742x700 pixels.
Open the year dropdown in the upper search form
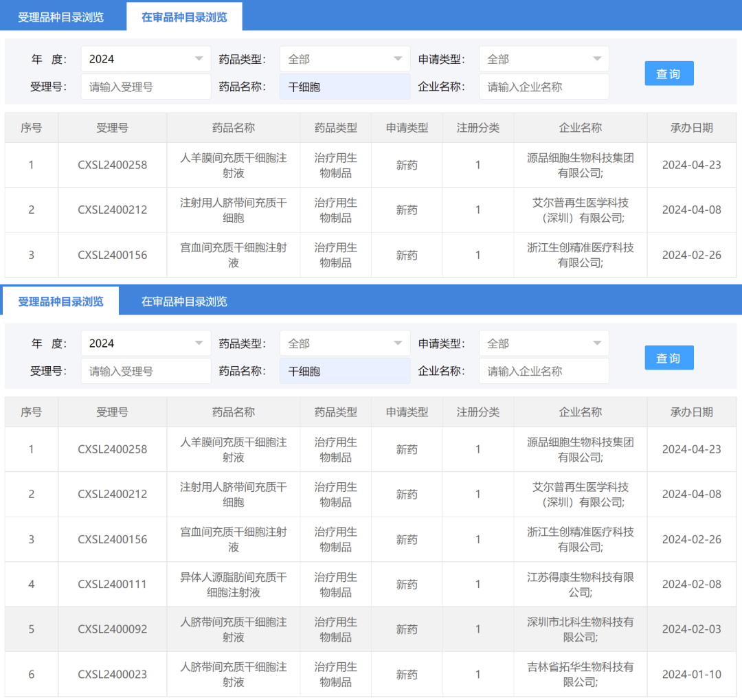(x=146, y=59)
